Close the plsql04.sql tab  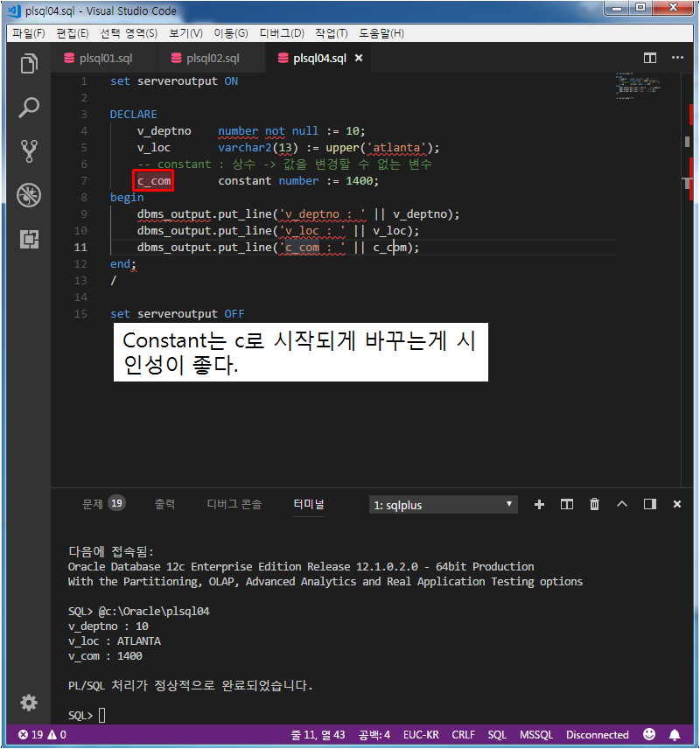coord(359,58)
